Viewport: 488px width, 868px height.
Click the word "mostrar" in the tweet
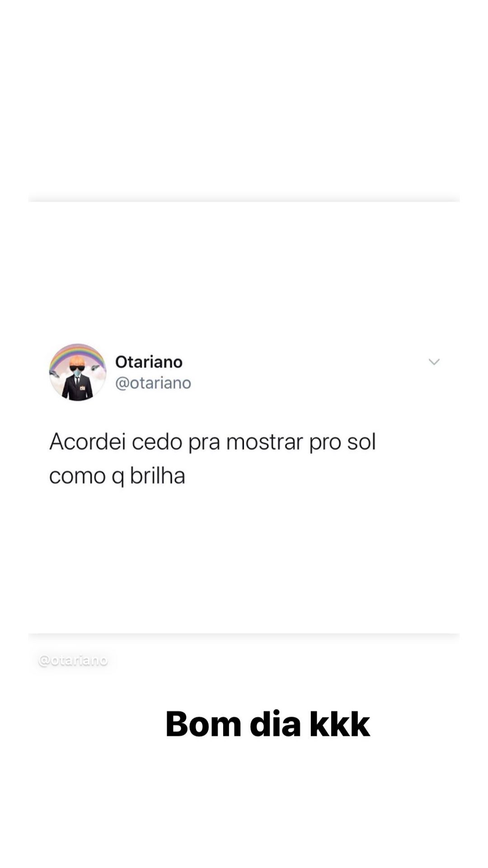click(x=264, y=442)
